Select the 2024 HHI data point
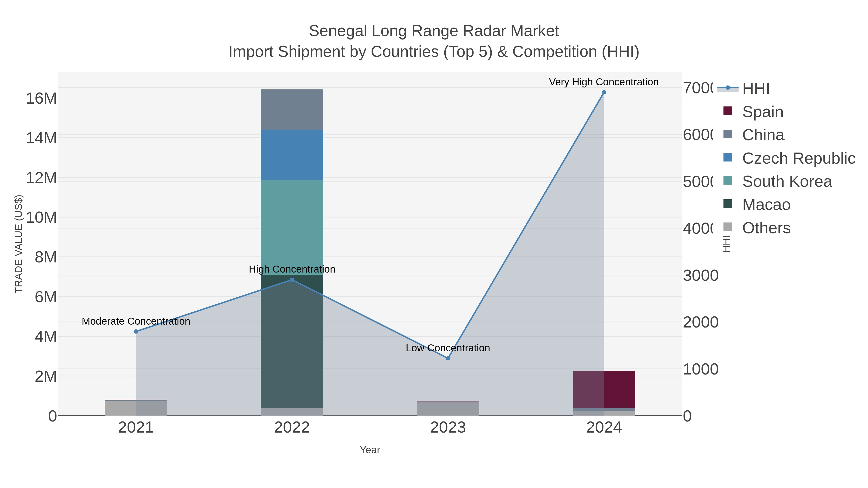Screen dimensions: 868x488 tap(604, 92)
